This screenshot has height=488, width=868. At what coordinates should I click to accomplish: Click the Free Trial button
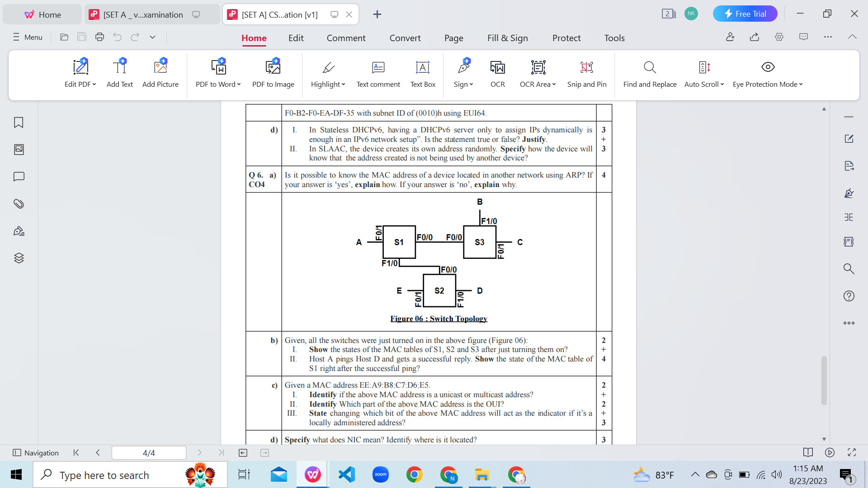pyautogui.click(x=745, y=14)
